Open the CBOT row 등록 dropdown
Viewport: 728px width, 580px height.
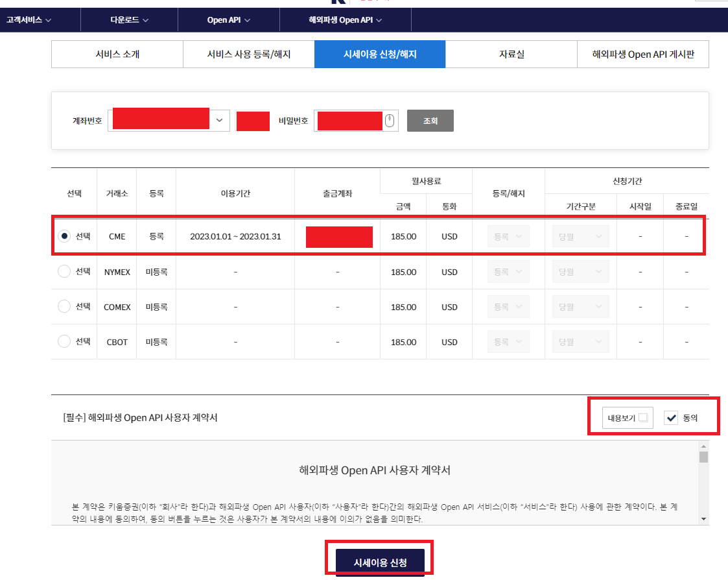pyautogui.click(x=508, y=342)
